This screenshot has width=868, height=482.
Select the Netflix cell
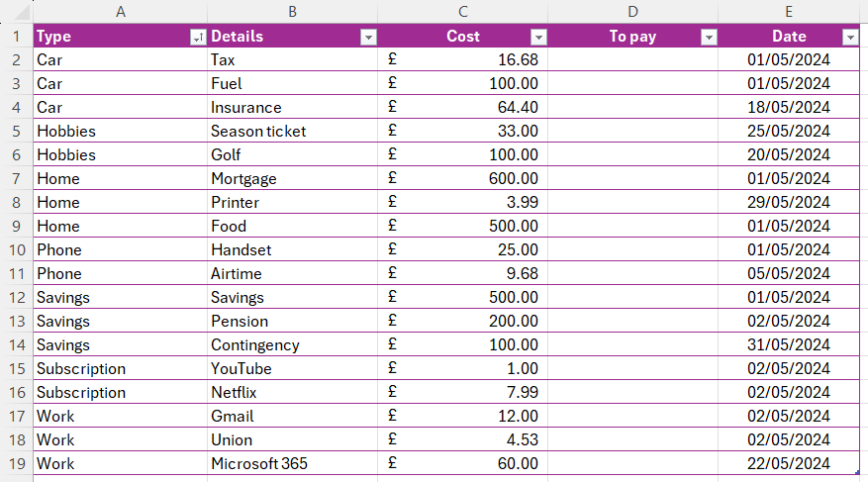[292, 392]
